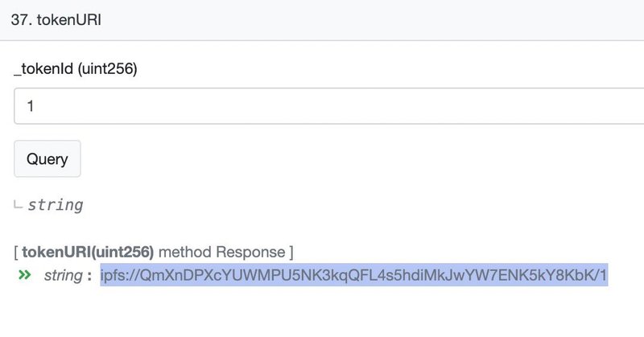Collapse the 37. tokenURI section header
Screen dimensions: 644x337
pyautogui.click(x=322, y=20)
